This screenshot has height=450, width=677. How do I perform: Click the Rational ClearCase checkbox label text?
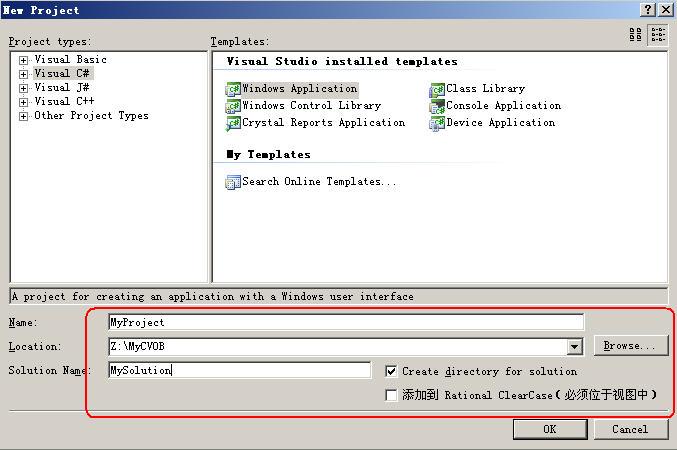coord(530,395)
